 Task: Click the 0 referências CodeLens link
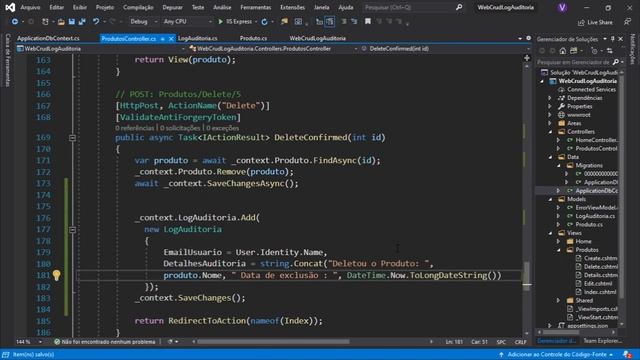[x=135, y=128]
